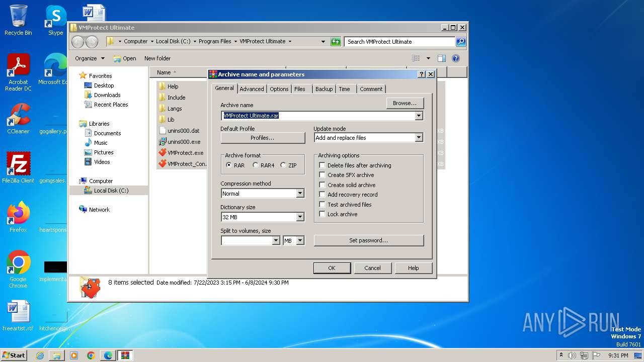Open Google Chrome desktop shortcut
Screen dimensions: 644x362
coord(18,269)
